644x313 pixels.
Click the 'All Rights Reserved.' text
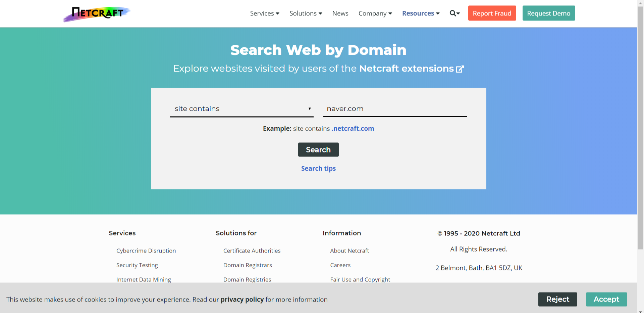(479, 249)
